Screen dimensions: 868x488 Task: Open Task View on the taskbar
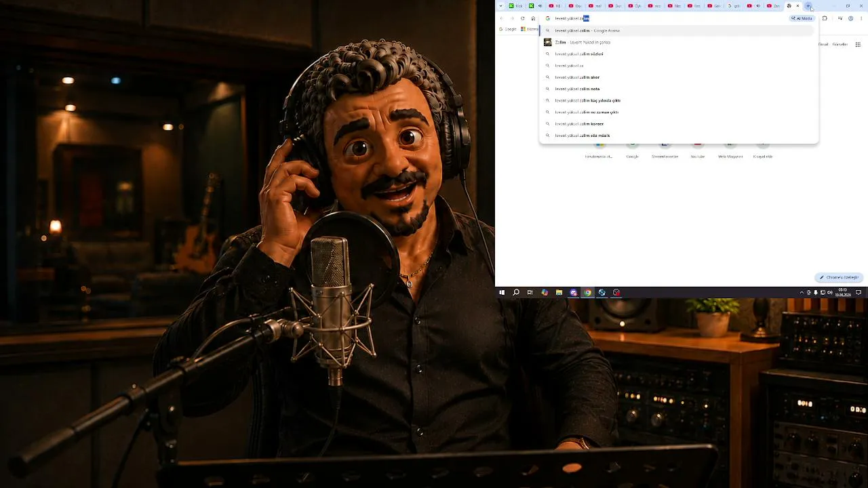coord(530,292)
